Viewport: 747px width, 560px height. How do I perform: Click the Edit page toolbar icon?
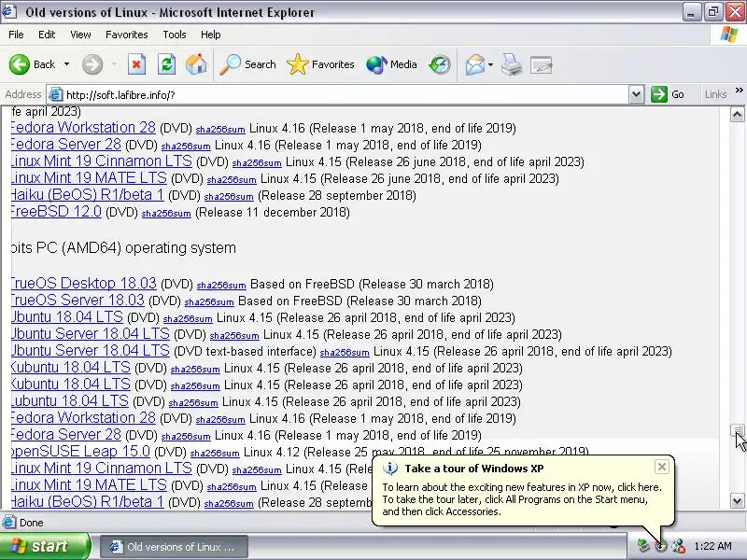[x=542, y=64]
